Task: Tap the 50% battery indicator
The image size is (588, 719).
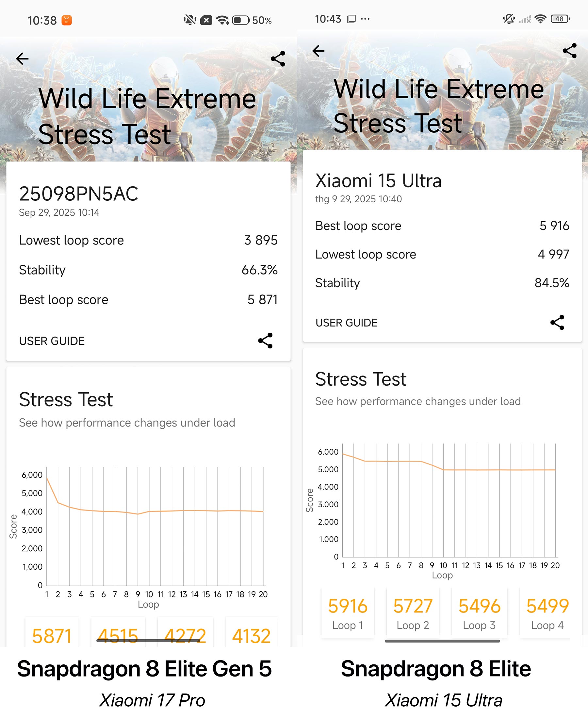Action: [x=252, y=20]
